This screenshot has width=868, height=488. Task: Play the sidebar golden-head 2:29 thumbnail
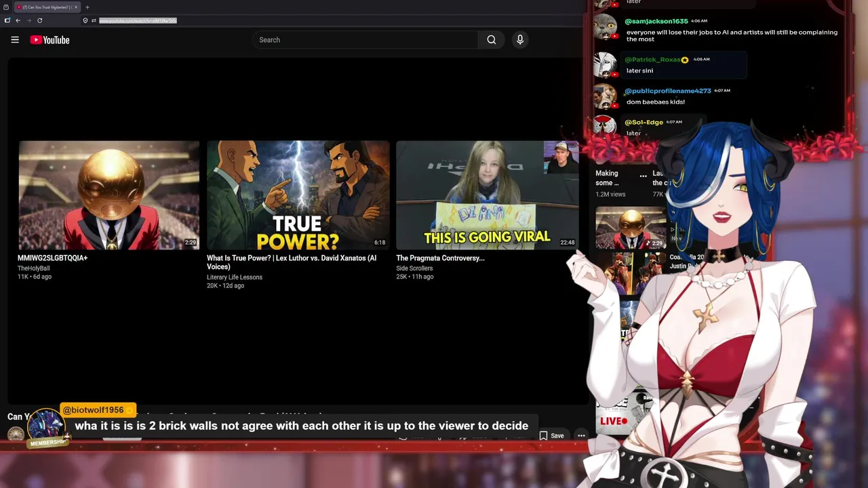pos(631,228)
